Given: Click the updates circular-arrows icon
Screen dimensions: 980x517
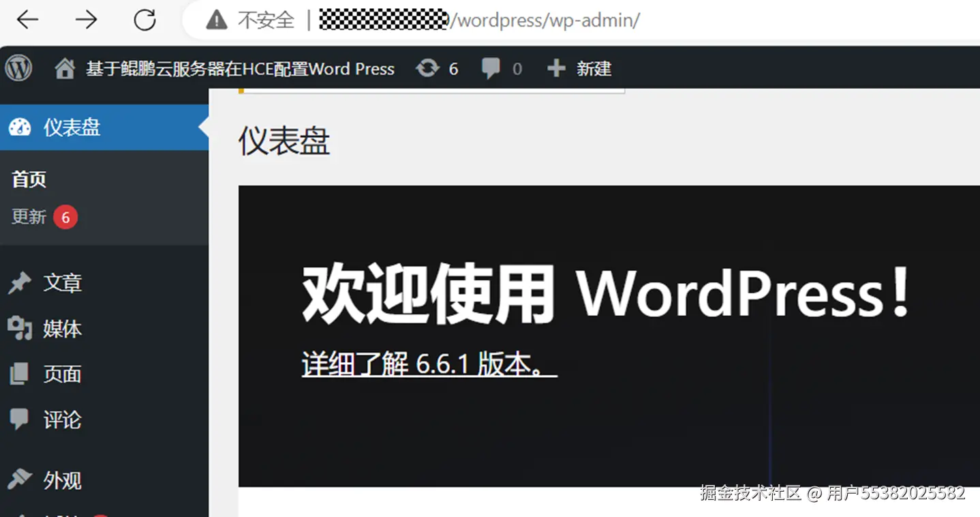Looking at the screenshot, I should coord(427,68).
